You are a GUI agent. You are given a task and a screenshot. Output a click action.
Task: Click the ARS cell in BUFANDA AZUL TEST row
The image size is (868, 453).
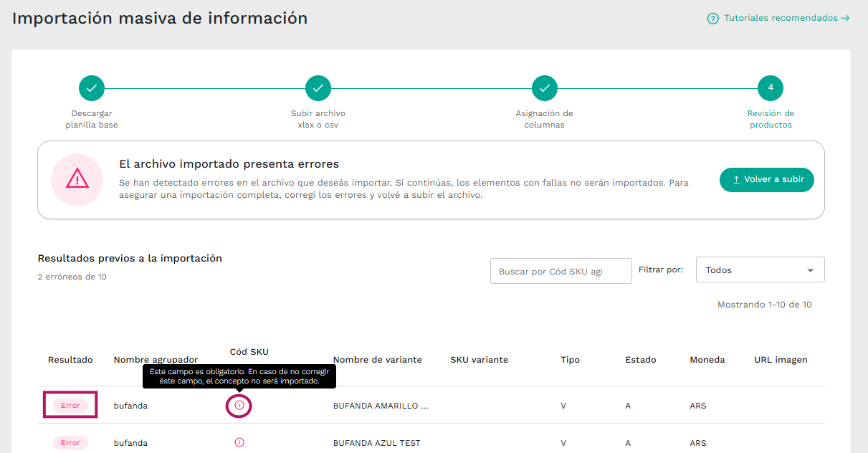[698, 443]
